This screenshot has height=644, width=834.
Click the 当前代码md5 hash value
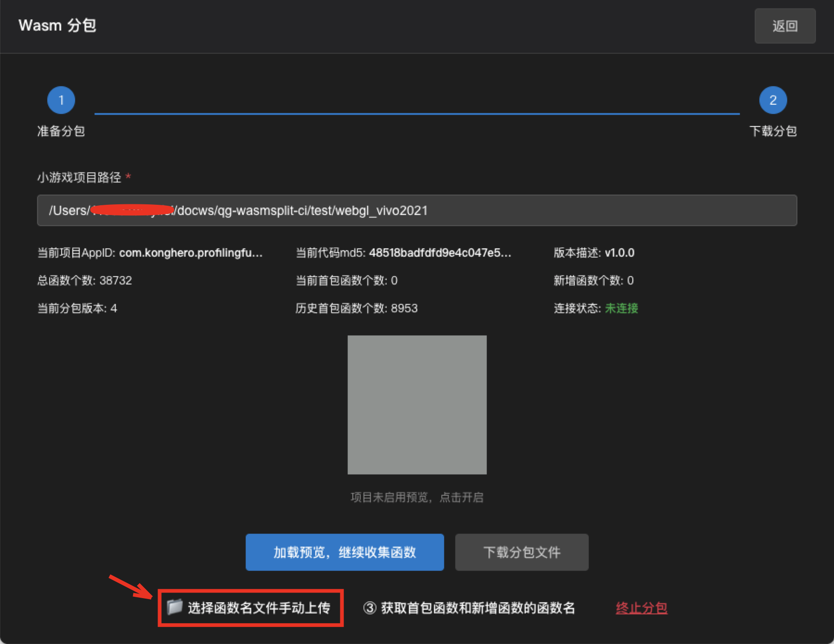[x=439, y=253]
